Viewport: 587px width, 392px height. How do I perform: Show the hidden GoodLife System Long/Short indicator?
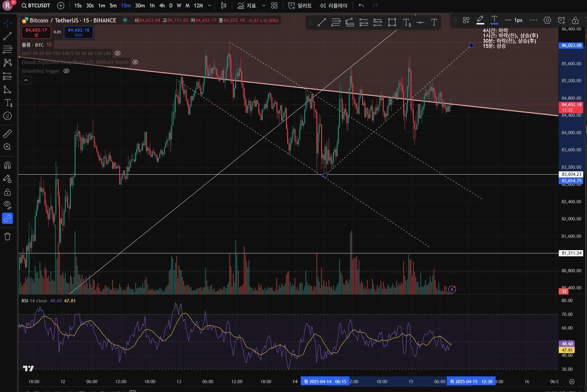[x=135, y=62]
